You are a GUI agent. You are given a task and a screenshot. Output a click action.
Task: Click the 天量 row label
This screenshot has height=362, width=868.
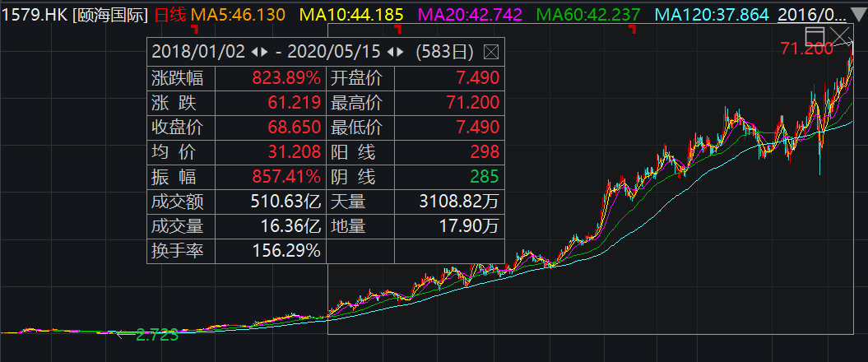pos(348,202)
